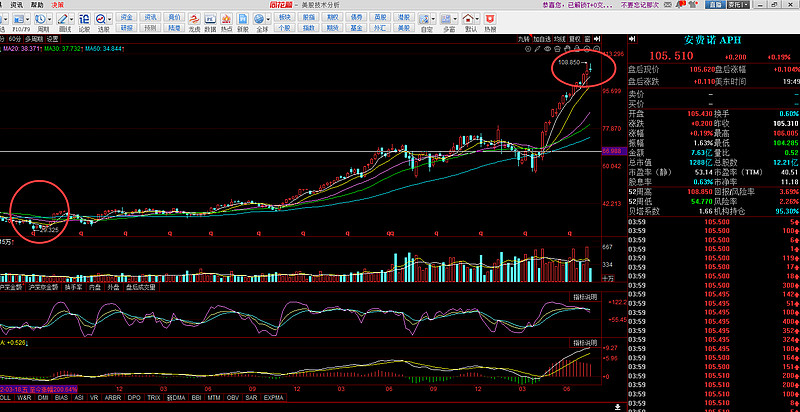Open the 周期 period clock icon
Screen dimensions: 800x412
click(x=40, y=19)
